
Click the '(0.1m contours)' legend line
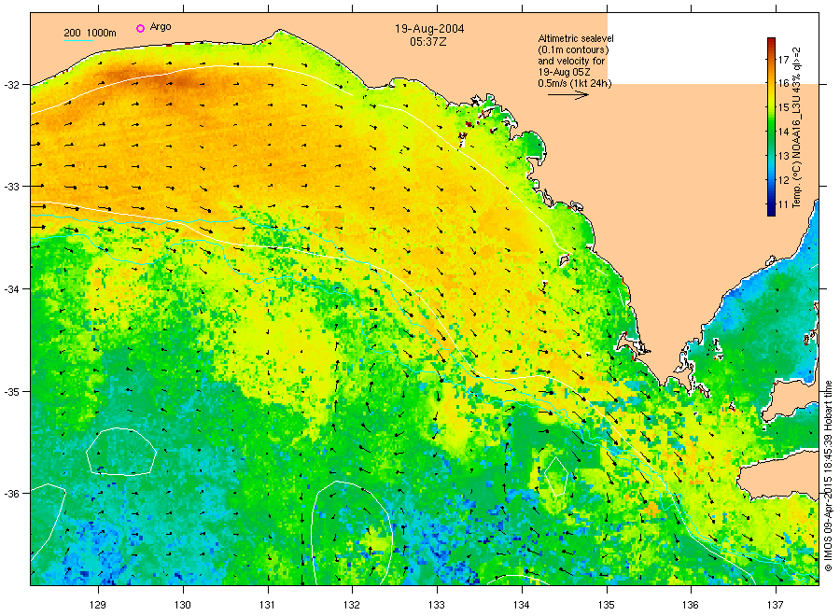573,49
